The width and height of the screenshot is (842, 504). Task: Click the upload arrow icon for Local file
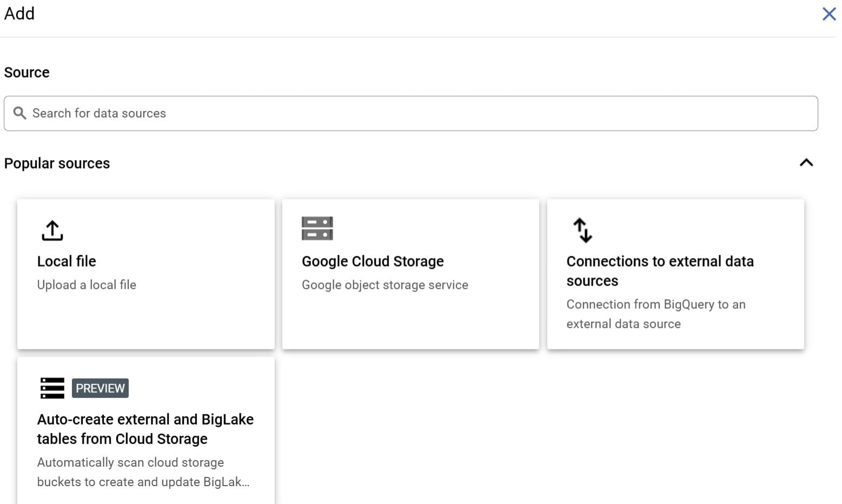pyautogui.click(x=52, y=230)
